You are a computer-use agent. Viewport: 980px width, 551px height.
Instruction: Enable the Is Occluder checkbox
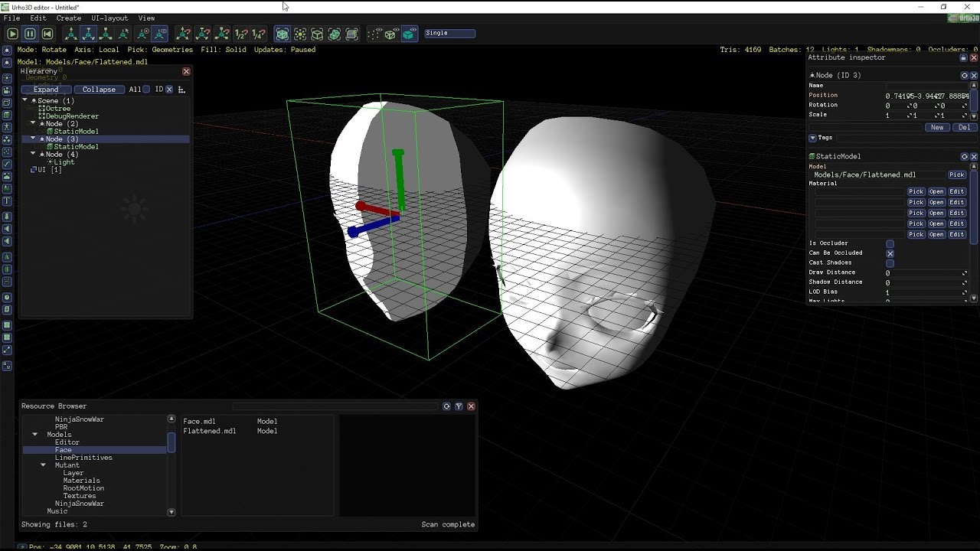[890, 243]
